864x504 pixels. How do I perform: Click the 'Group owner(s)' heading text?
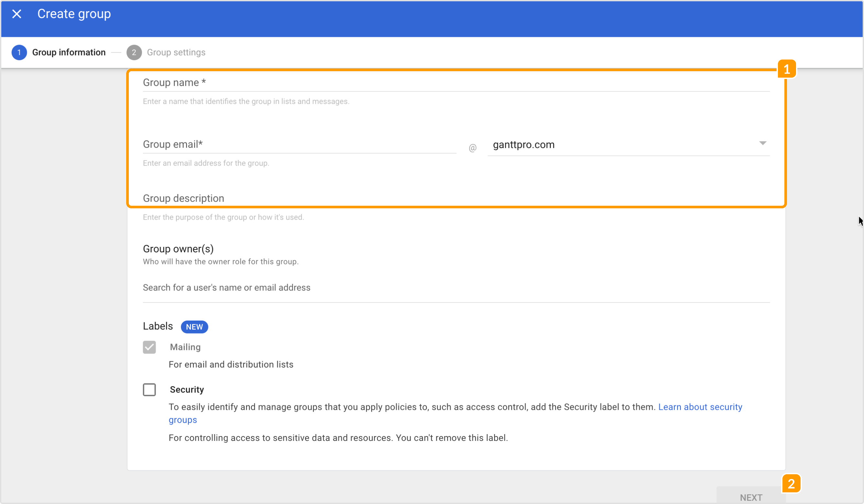tap(178, 249)
